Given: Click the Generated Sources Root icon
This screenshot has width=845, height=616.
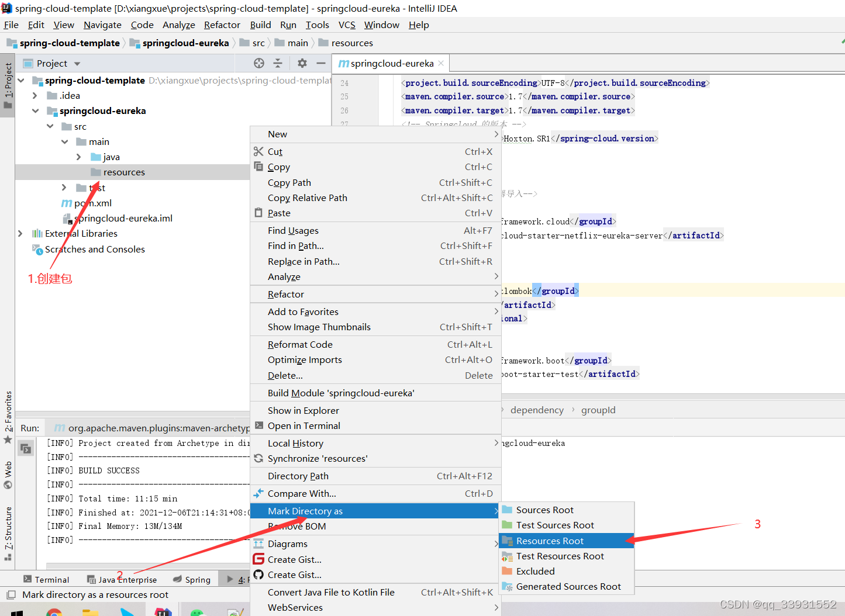Looking at the screenshot, I should coord(507,586).
